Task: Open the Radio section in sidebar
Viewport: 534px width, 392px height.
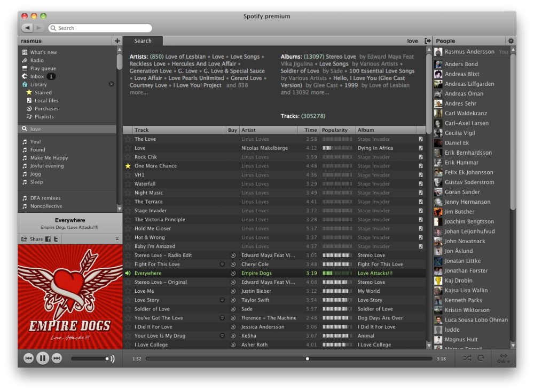Action: coord(37,60)
